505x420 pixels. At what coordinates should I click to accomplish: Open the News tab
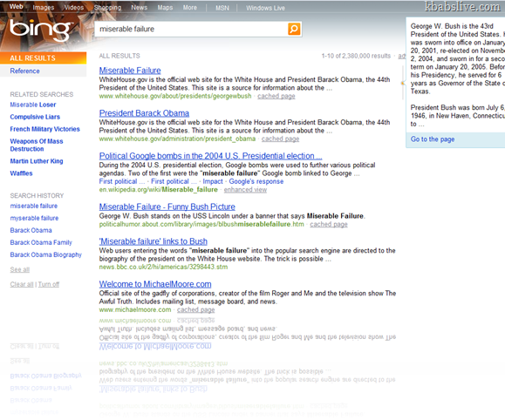point(139,7)
